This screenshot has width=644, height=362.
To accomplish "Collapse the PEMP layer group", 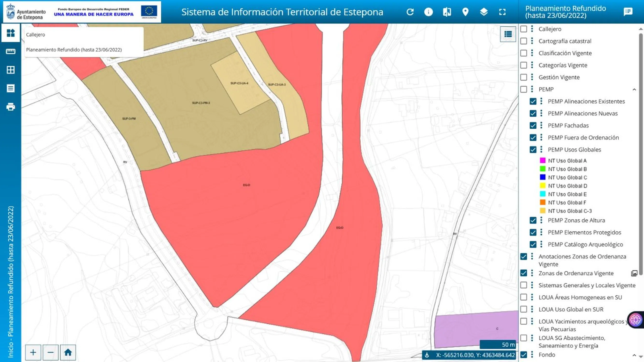I will click(634, 90).
